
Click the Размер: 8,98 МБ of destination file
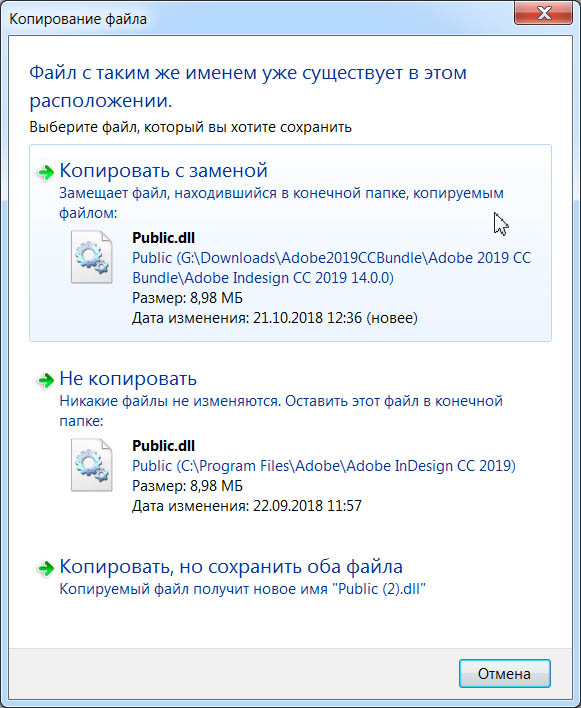[x=187, y=486]
